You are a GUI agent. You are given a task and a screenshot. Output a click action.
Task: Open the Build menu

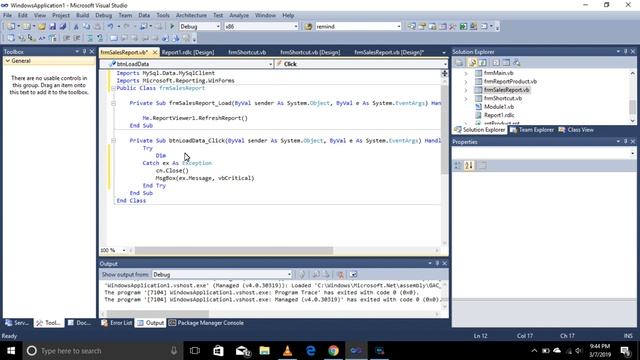pyautogui.click(x=82, y=16)
